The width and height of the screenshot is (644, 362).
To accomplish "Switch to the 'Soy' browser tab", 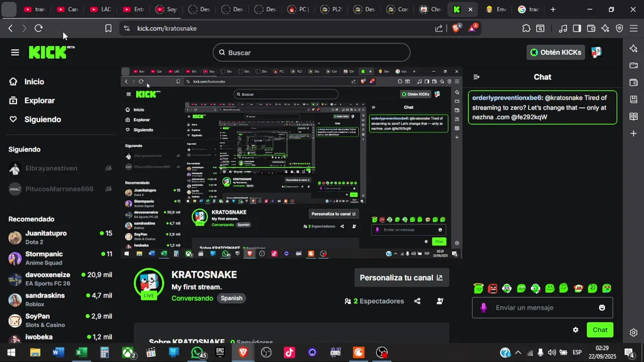I will [167, 10].
